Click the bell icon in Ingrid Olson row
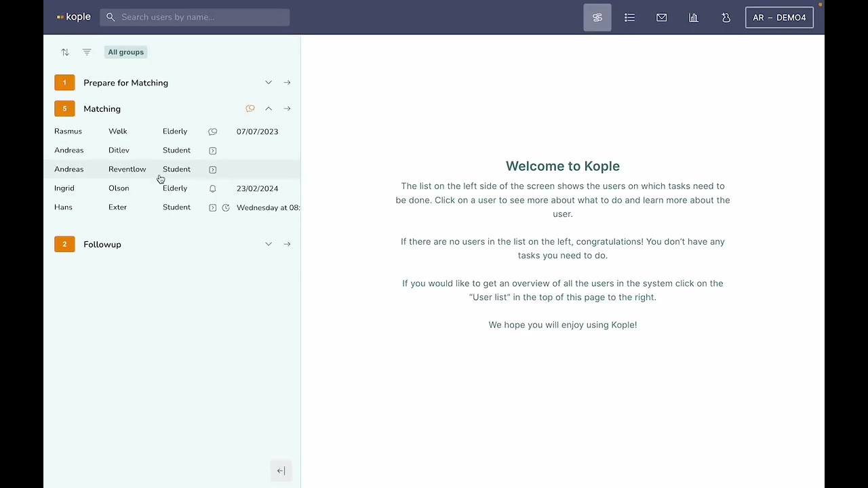The width and height of the screenshot is (868, 488). 213,188
